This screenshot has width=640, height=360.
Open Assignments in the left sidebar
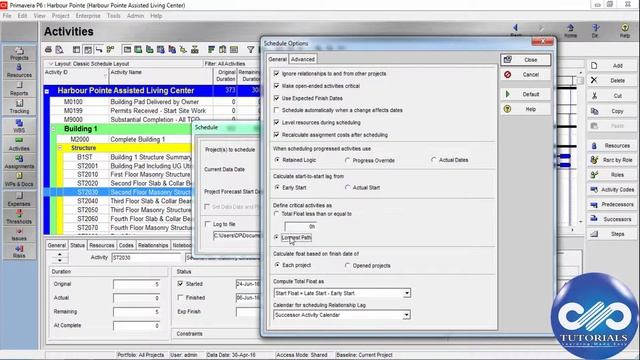point(19,162)
